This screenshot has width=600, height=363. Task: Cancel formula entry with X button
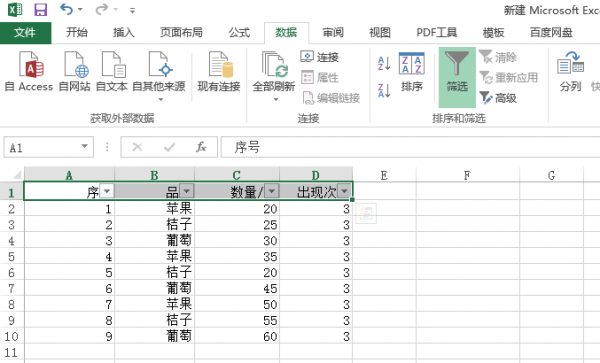pos(137,147)
